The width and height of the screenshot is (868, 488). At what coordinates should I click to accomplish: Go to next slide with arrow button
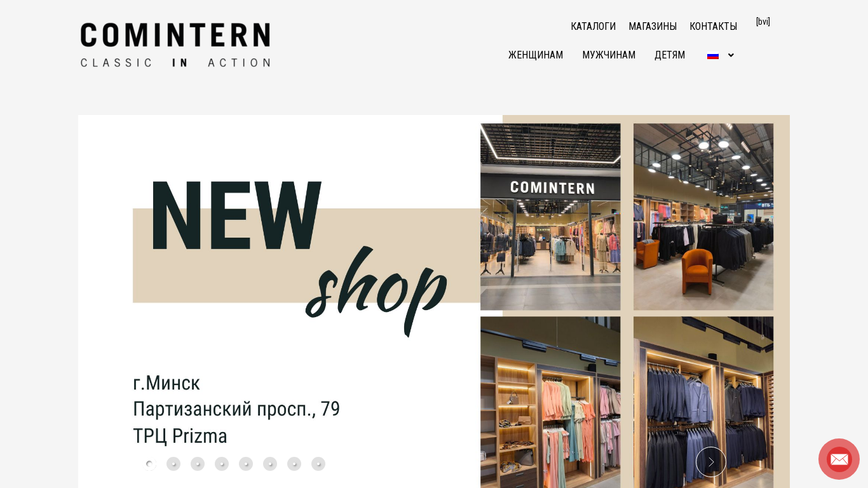(711, 462)
